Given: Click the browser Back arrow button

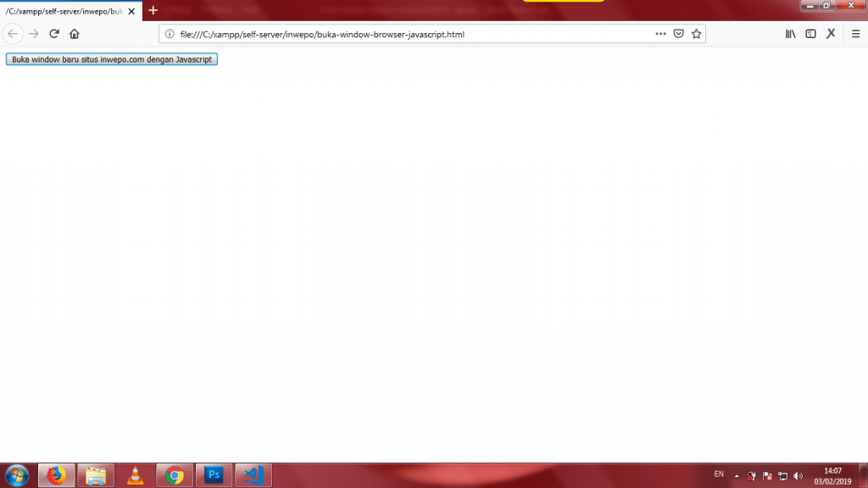Looking at the screenshot, I should tap(13, 34).
